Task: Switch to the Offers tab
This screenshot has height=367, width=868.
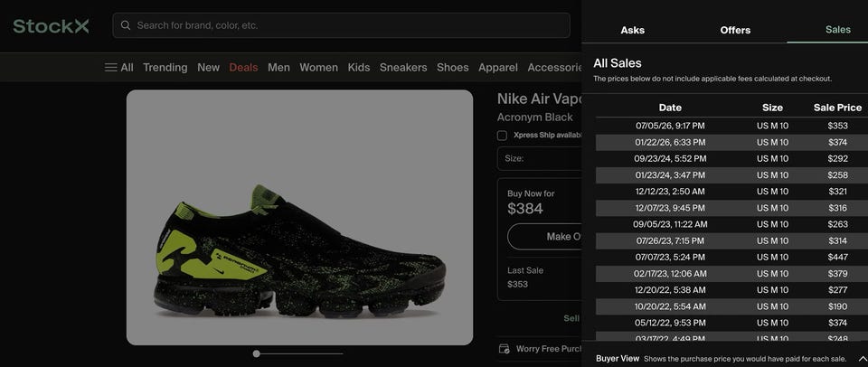Action: click(x=735, y=30)
